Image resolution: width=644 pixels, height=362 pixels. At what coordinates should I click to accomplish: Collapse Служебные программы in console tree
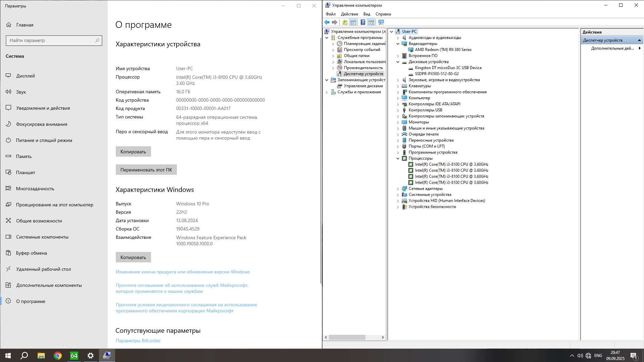click(327, 38)
